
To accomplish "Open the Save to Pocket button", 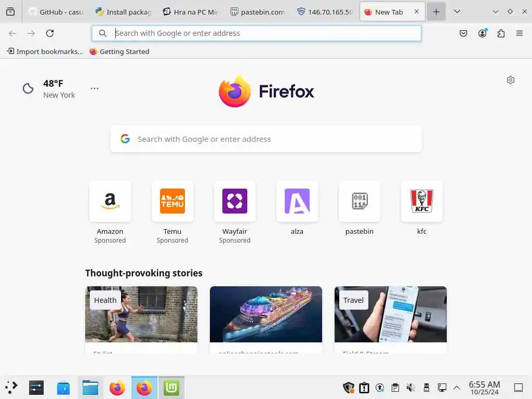I will pos(463,33).
